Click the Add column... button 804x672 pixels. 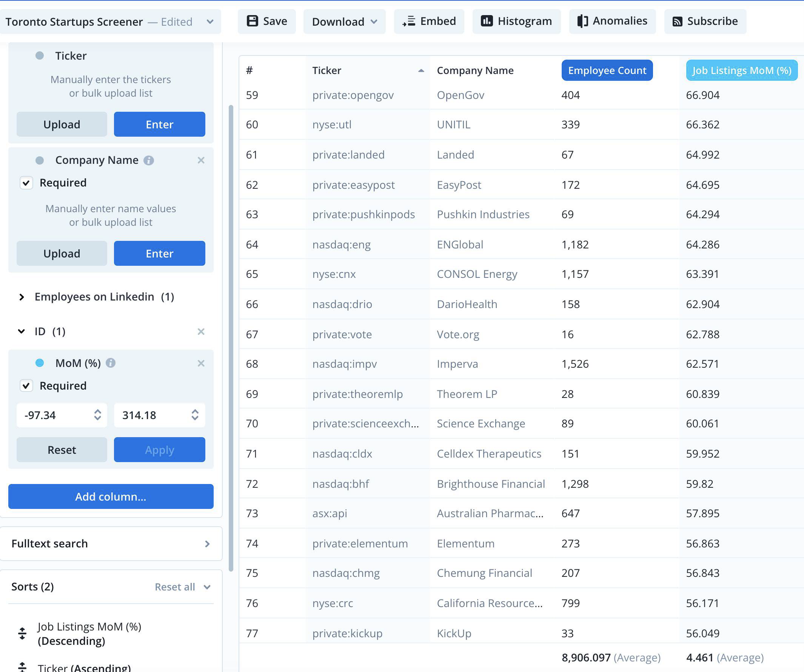[111, 496]
